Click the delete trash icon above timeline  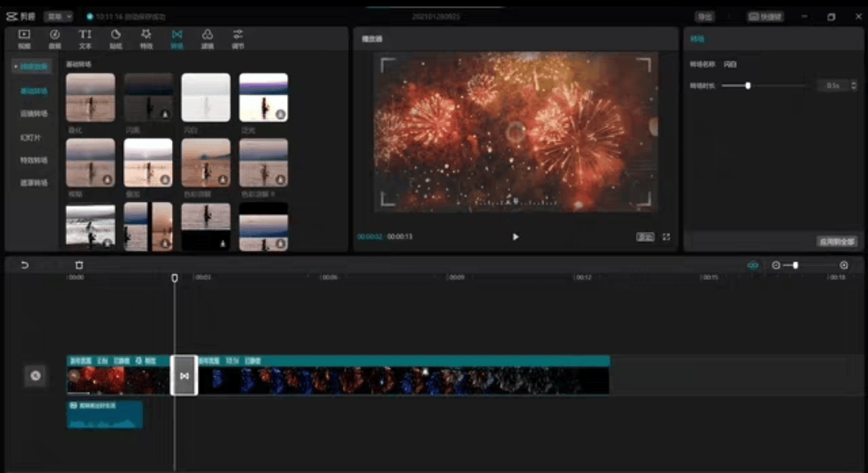click(x=79, y=265)
